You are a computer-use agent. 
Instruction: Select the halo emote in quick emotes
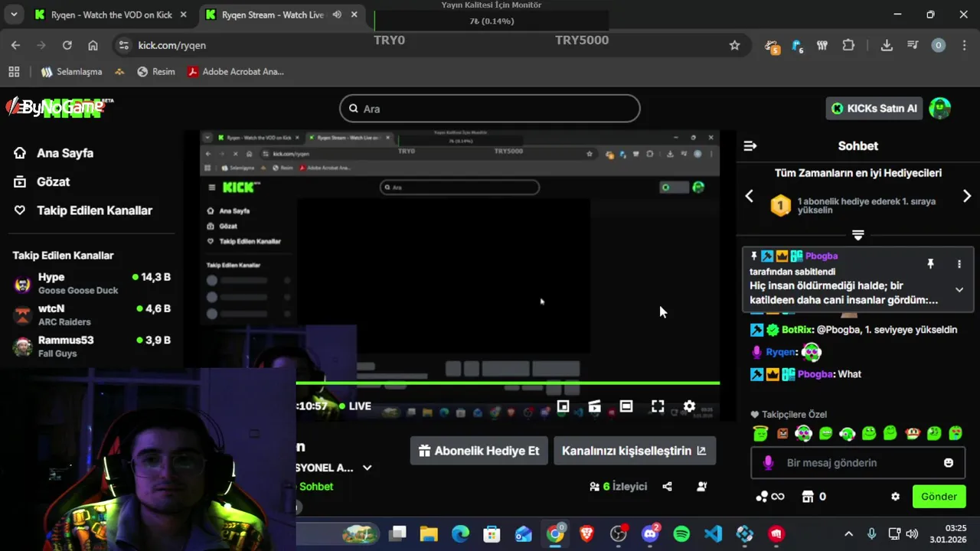[x=759, y=434]
